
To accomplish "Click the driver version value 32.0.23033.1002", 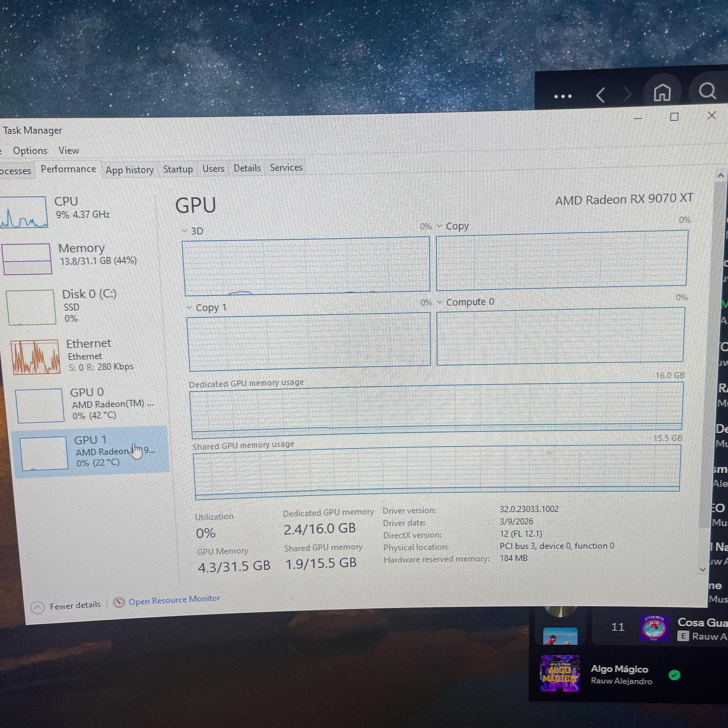I will [529, 509].
